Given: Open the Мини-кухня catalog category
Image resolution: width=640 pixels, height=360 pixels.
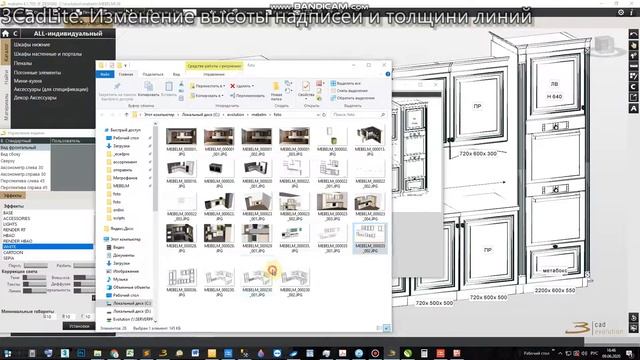Looking at the screenshot, I should 28,81.
